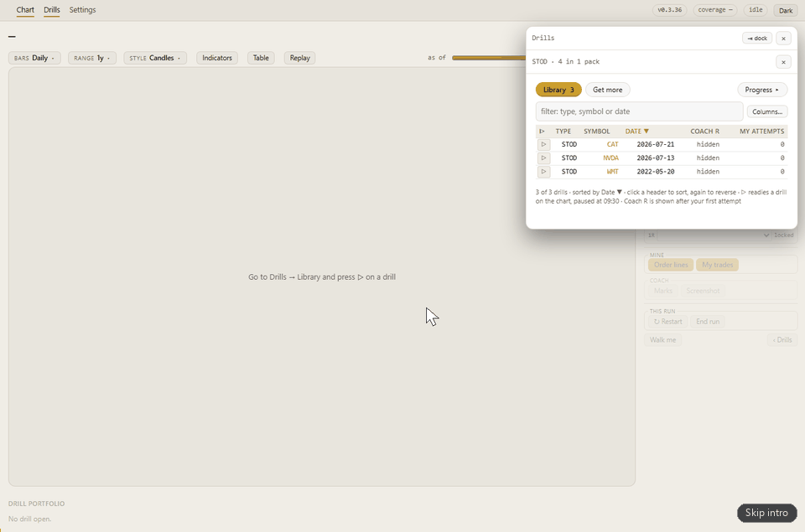Toggle Order lines display
This screenshot has width=805, height=532.
tap(671, 265)
